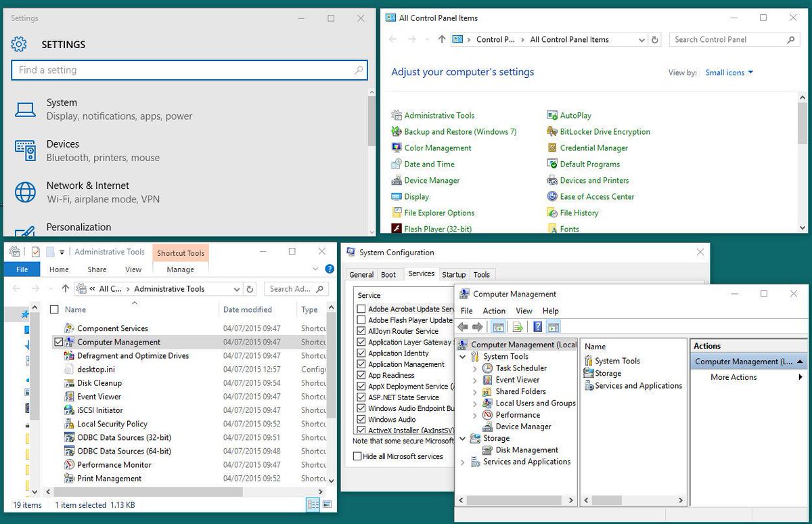The height and width of the screenshot is (524, 812).
Task: Open Action menu in Computer Management
Action: coord(494,311)
